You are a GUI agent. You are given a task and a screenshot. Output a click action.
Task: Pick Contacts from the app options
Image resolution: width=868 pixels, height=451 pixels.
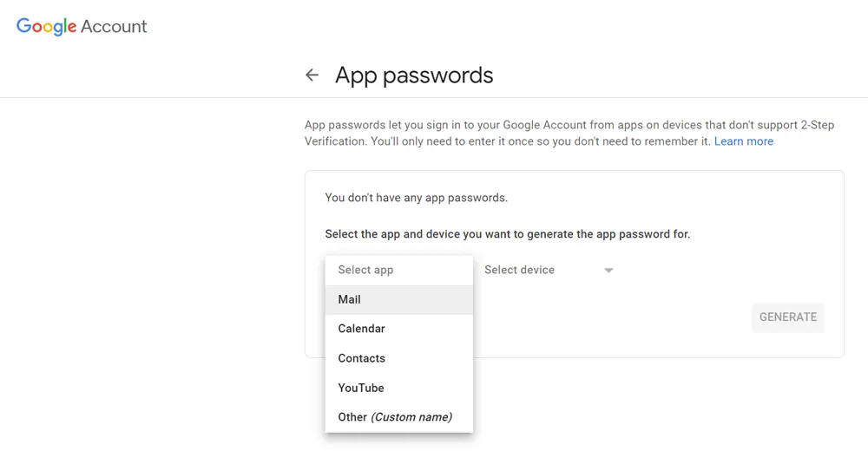click(x=361, y=358)
